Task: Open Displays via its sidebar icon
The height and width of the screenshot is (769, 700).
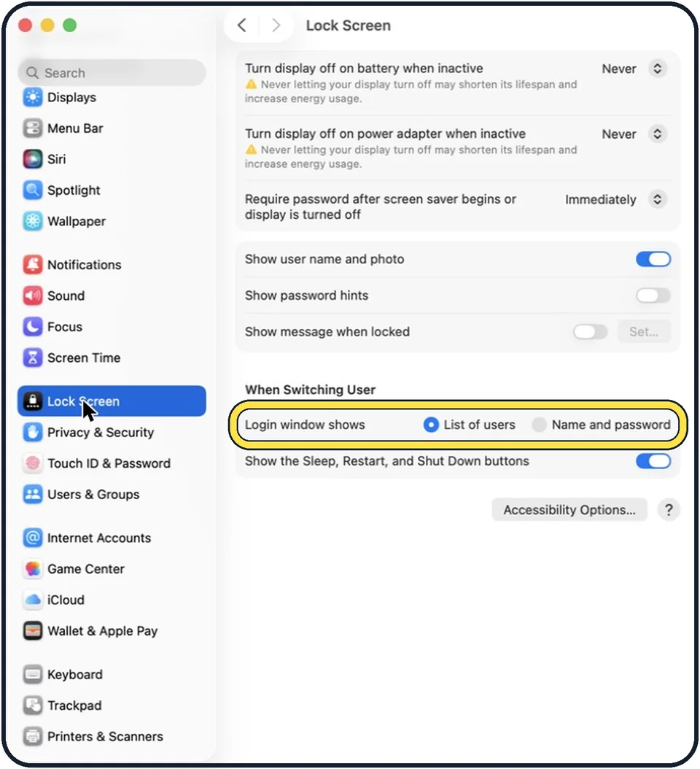Action: pos(33,97)
